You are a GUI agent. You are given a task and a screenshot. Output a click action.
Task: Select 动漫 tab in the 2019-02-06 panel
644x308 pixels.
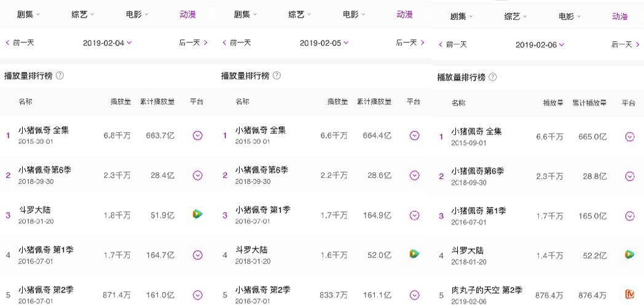(620, 17)
